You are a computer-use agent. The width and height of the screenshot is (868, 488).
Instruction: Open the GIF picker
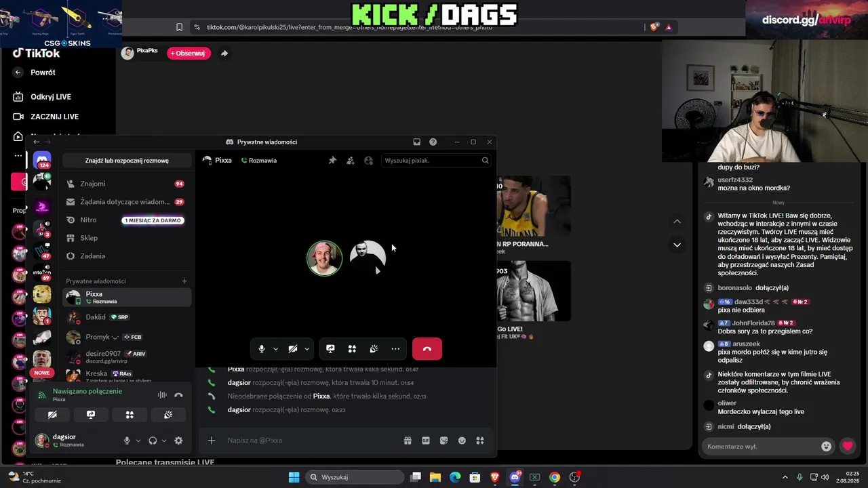pyautogui.click(x=426, y=441)
